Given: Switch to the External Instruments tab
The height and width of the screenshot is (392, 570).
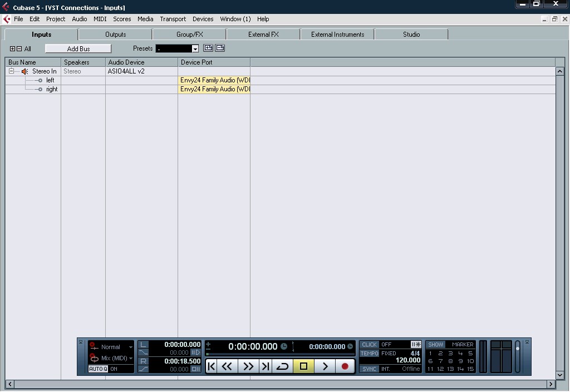Looking at the screenshot, I should (x=337, y=35).
